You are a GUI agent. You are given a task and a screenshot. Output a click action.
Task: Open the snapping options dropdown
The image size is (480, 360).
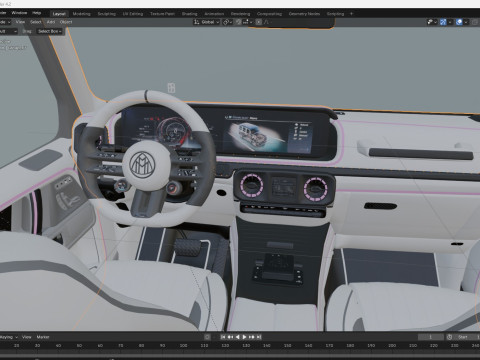[x=248, y=22]
